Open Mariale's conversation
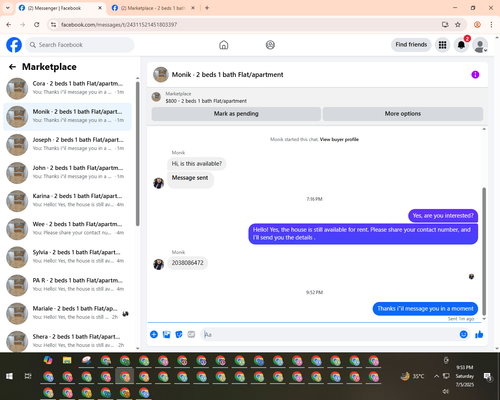Screen dimensions: 500x400 67,313
